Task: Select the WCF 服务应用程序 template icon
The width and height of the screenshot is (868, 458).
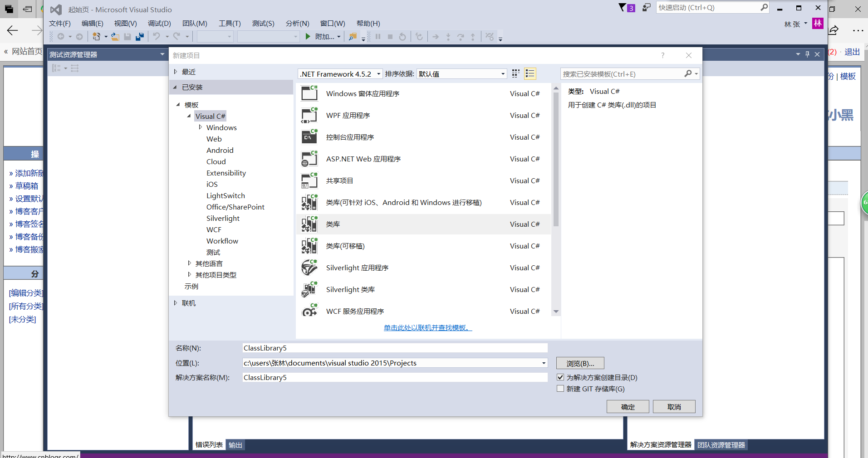Action: coord(310,310)
